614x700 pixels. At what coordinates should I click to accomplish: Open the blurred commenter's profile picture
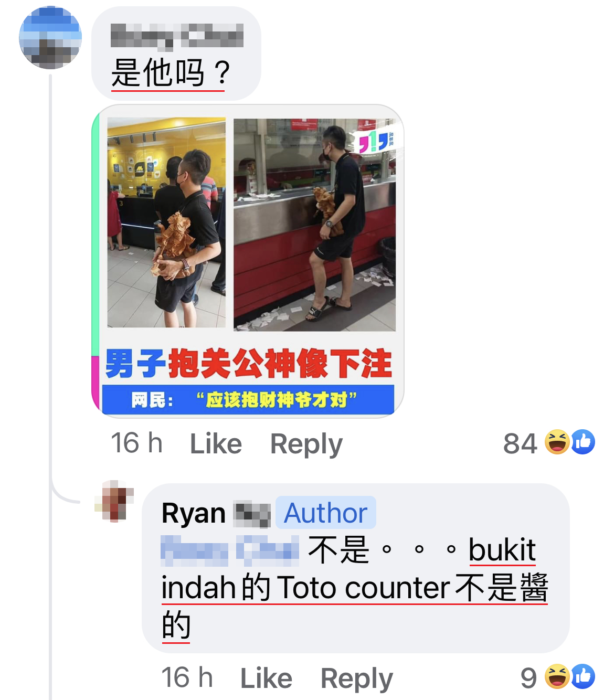coord(50,37)
